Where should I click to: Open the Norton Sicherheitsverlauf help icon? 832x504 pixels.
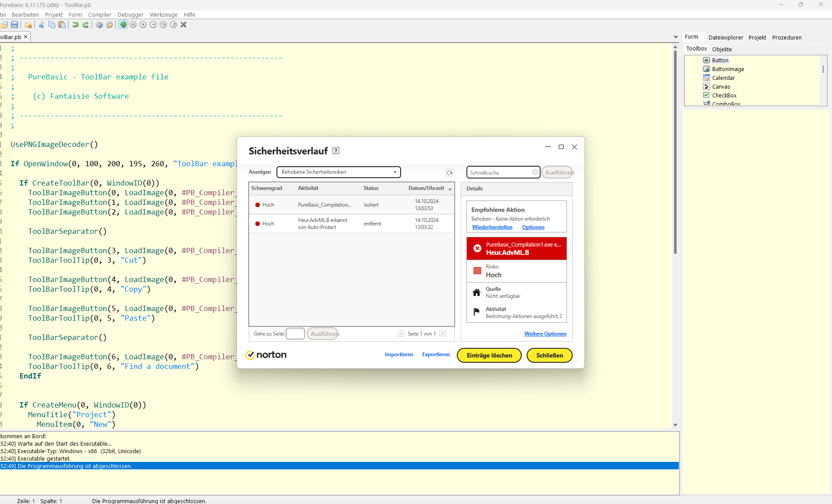point(336,151)
